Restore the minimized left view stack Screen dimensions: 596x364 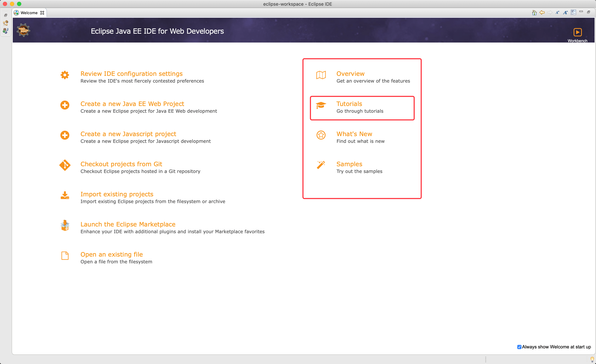[x=5, y=15]
